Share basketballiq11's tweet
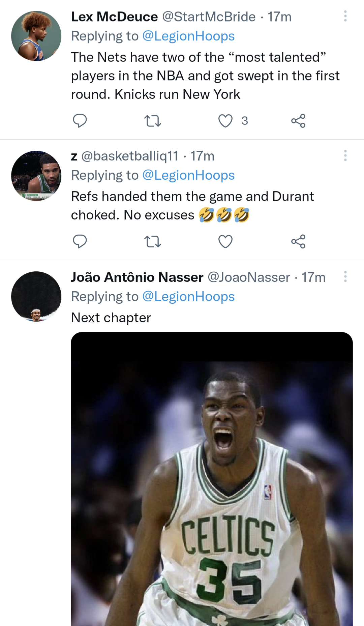The height and width of the screenshot is (626, 364). click(x=298, y=241)
